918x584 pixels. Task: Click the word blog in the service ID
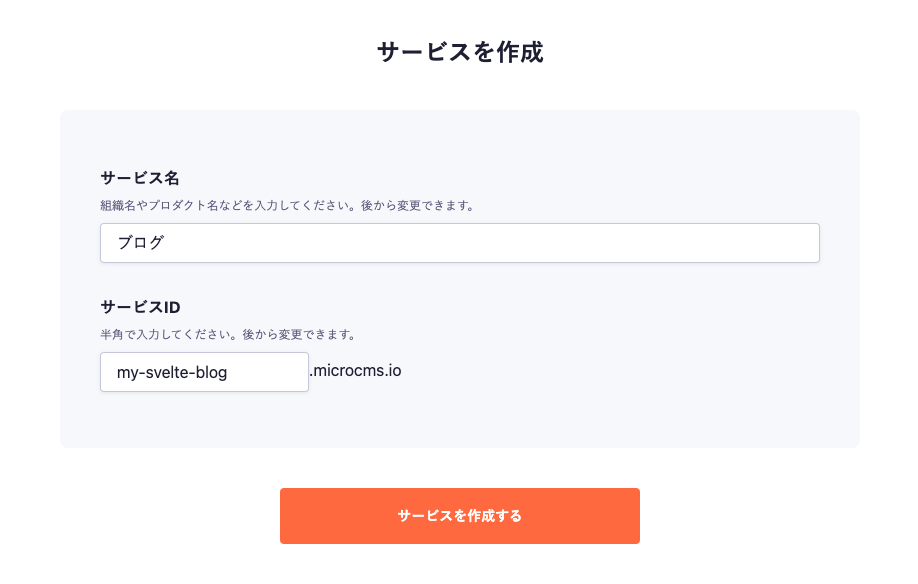(212, 373)
